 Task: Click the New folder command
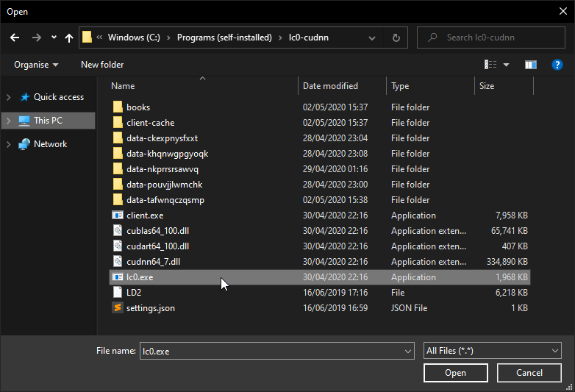(102, 65)
